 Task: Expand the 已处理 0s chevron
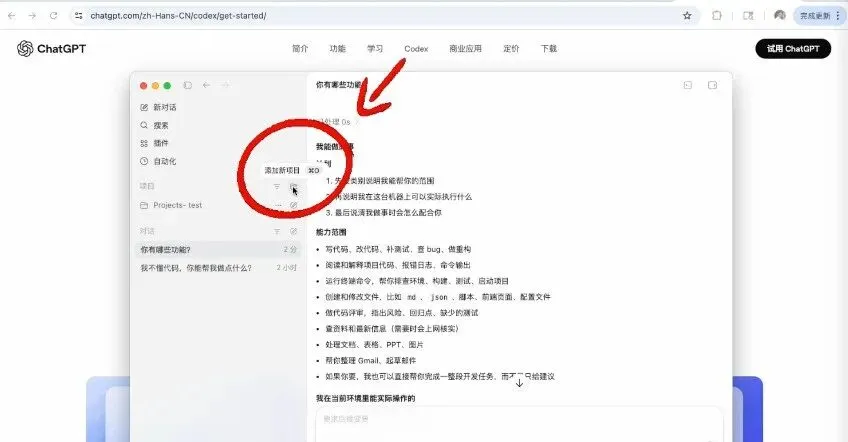(x=355, y=122)
